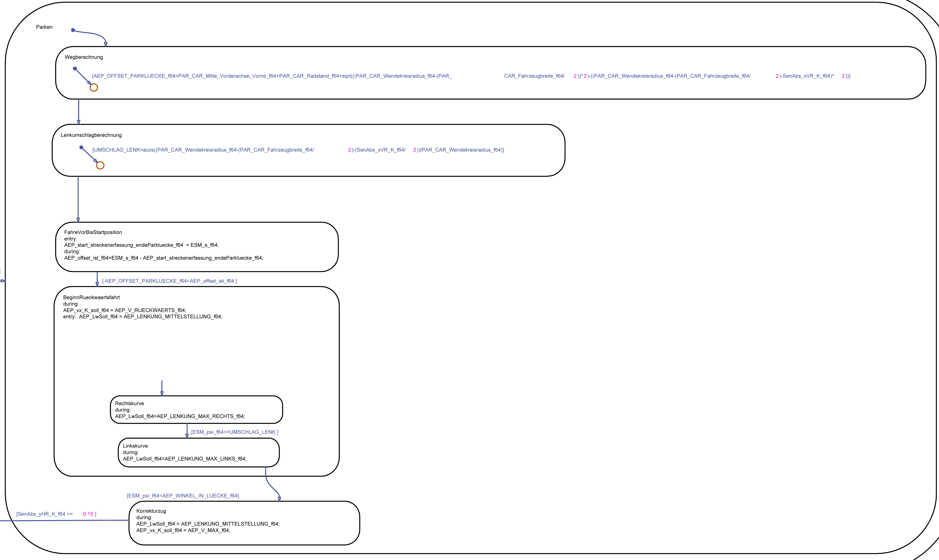Image resolution: width=939 pixels, height=560 pixels.
Task: Click the ESM_psi_f64<AEP_WINKEL_IN_LUECKE_f64 condition label
Action: pyautogui.click(x=183, y=496)
